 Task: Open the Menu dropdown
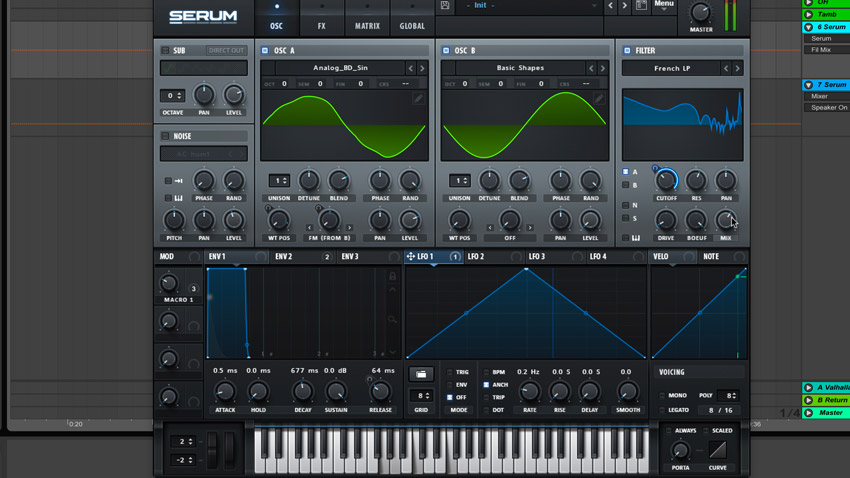(664, 5)
